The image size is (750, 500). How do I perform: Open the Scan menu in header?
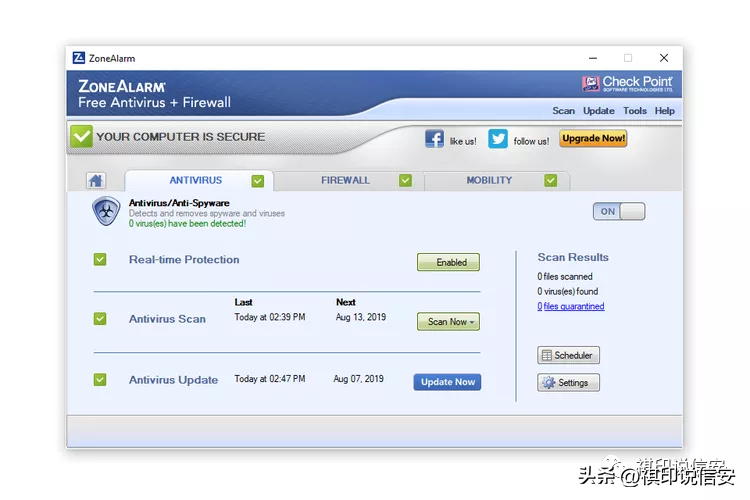pyautogui.click(x=563, y=111)
